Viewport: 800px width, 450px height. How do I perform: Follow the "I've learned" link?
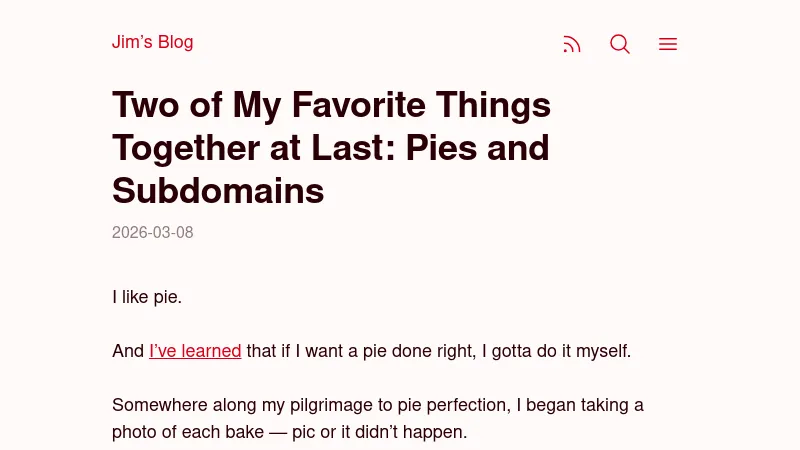[x=195, y=351]
